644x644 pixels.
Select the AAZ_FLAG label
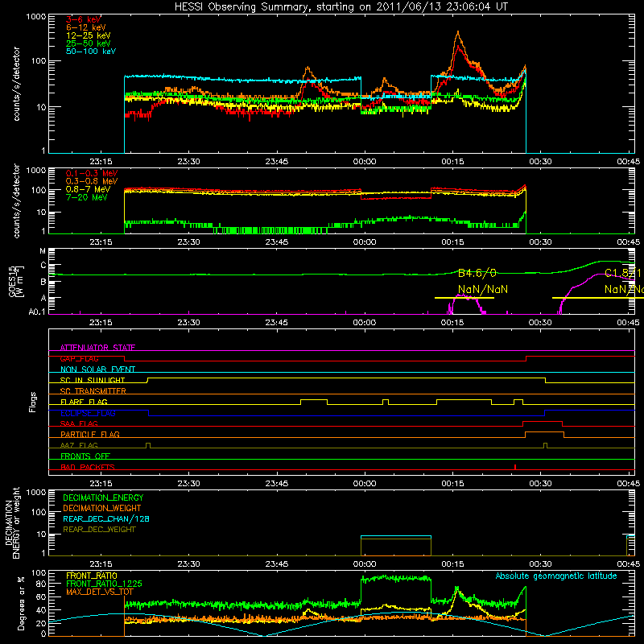(79, 445)
